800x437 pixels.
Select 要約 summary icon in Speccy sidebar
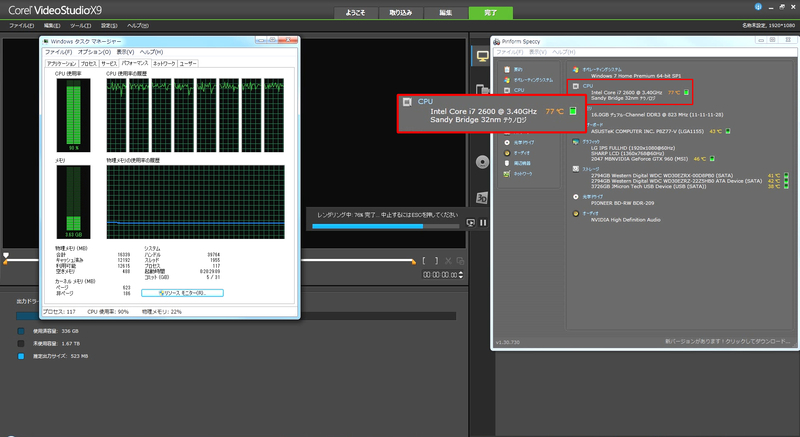[x=507, y=69]
